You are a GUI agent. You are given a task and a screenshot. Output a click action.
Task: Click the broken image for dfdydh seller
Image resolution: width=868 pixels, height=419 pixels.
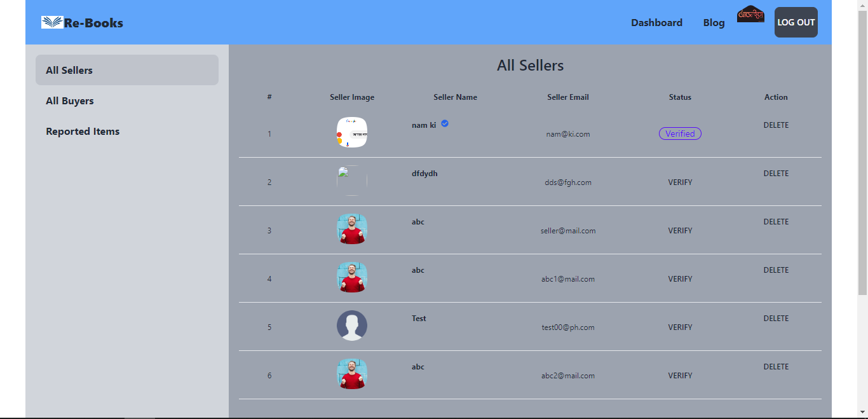click(x=352, y=181)
